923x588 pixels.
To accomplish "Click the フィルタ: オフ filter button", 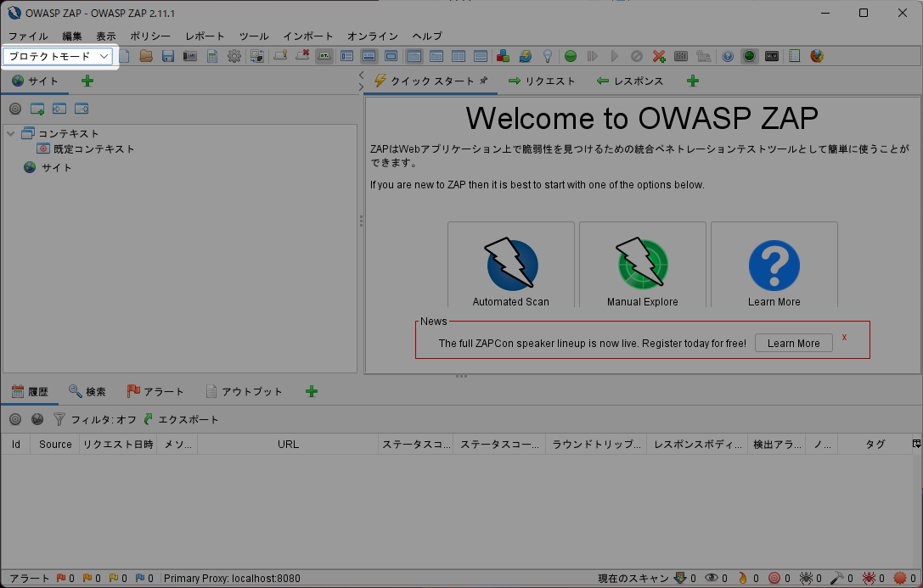I will (95, 420).
